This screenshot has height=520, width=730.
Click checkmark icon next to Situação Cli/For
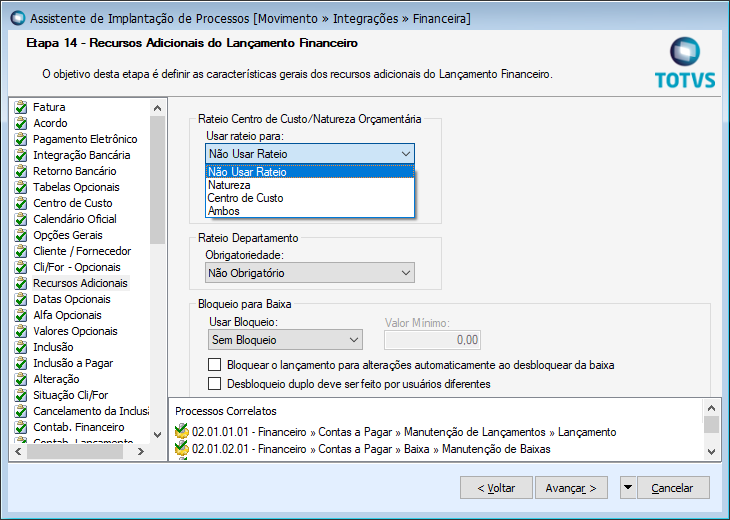[x=20, y=395]
